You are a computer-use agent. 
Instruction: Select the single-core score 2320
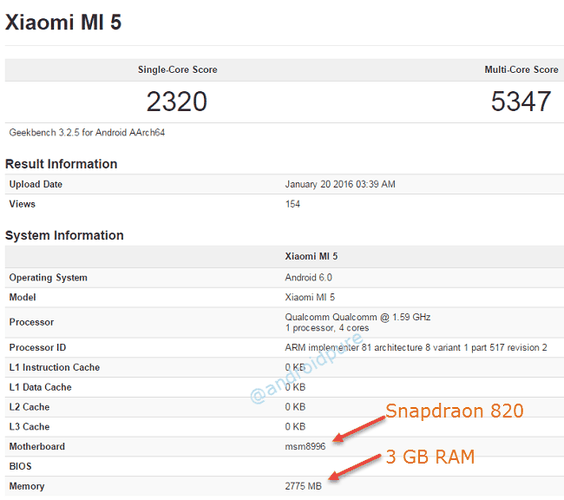pos(177,101)
